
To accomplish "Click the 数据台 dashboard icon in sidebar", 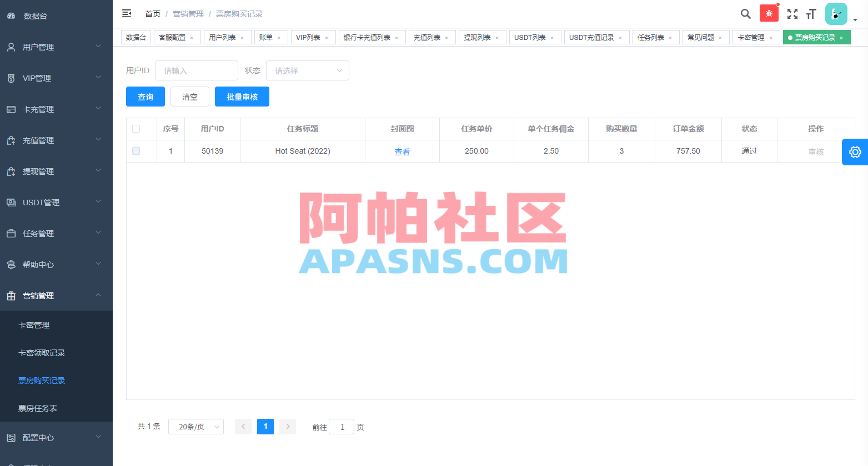I will [11, 16].
